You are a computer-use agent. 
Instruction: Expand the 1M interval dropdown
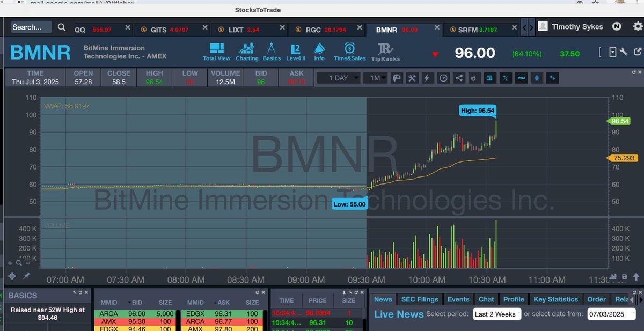[x=375, y=78]
